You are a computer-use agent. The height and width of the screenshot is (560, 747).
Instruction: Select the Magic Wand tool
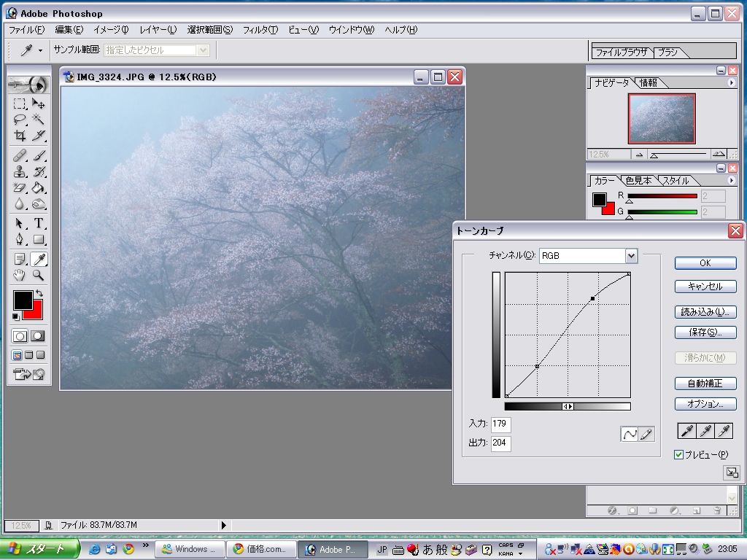[38, 119]
